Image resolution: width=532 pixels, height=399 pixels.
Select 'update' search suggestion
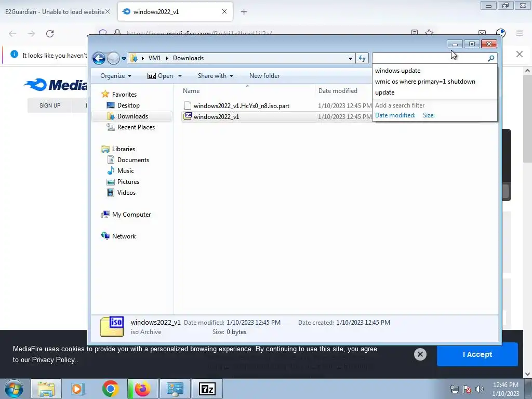point(384,92)
